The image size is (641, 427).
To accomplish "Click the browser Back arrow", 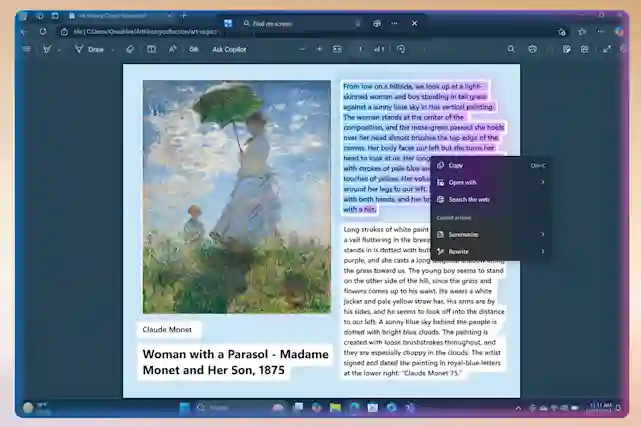I will pos(24,31).
